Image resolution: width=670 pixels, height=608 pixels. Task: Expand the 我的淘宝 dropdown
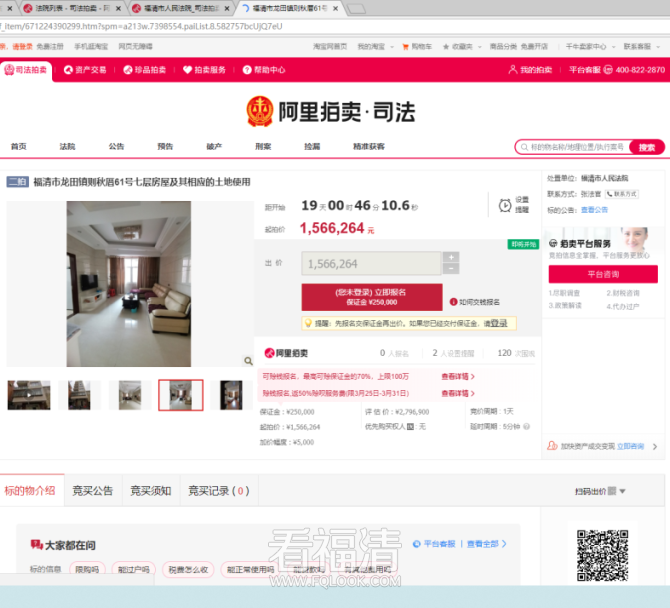pyautogui.click(x=392, y=47)
